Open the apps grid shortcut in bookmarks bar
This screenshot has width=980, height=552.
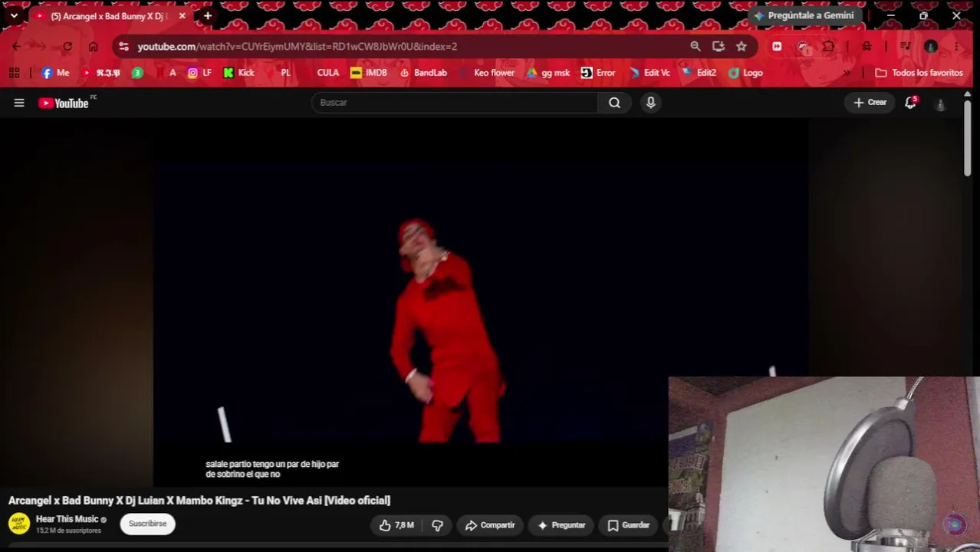pyautogui.click(x=14, y=73)
